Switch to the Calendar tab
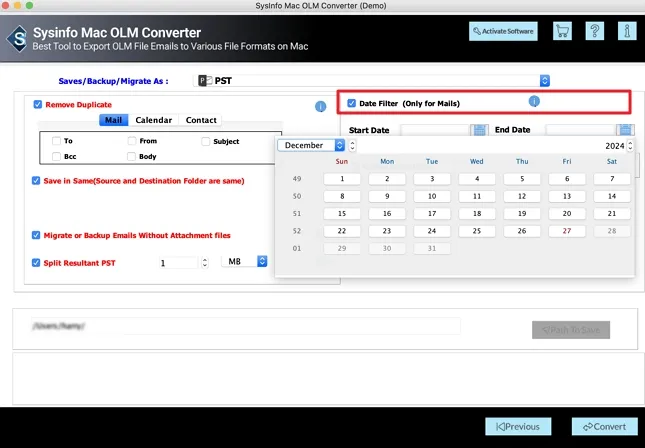Viewport: 645px width, 448px height. tap(153, 120)
